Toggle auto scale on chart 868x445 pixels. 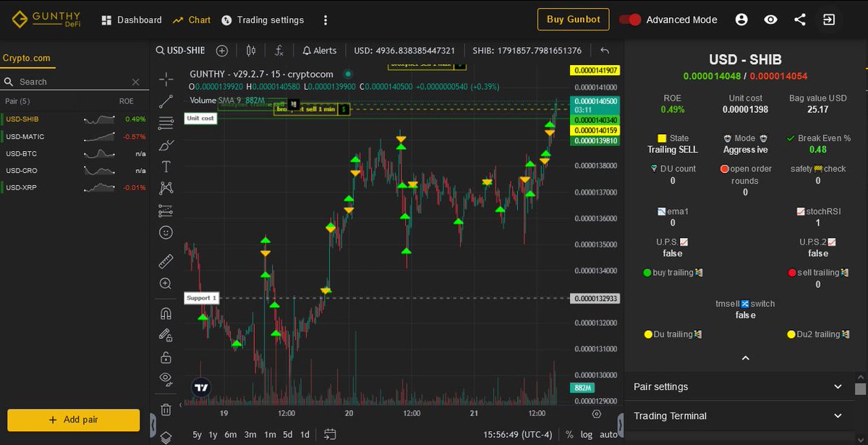click(x=609, y=435)
